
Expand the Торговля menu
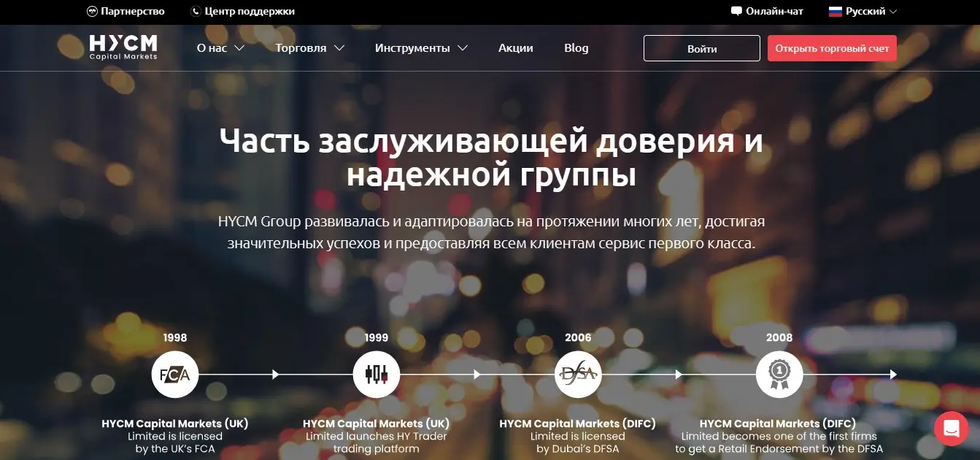(x=309, y=48)
